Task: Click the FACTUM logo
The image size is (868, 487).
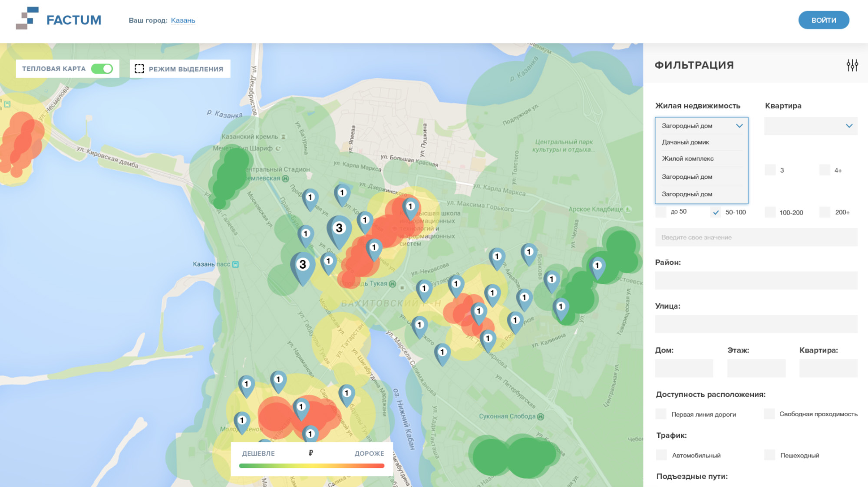Action: click(x=59, y=19)
